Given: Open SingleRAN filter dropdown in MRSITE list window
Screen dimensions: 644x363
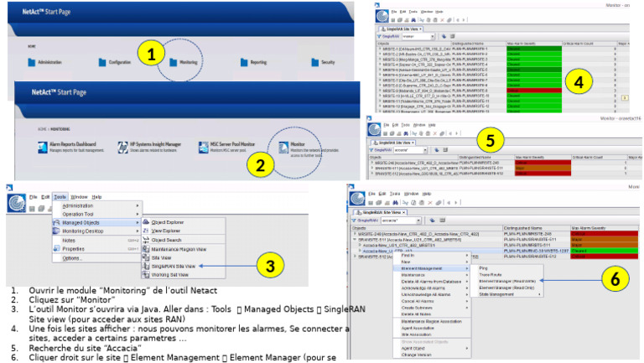Looking at the screenshot, I should (433, 37).
